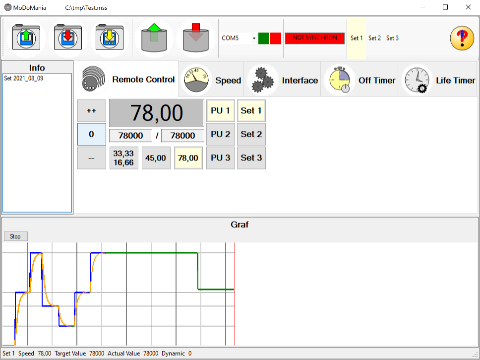Click the ++ increase speed button
Viewport: 480px width, 360px height.
click(91, 111)
